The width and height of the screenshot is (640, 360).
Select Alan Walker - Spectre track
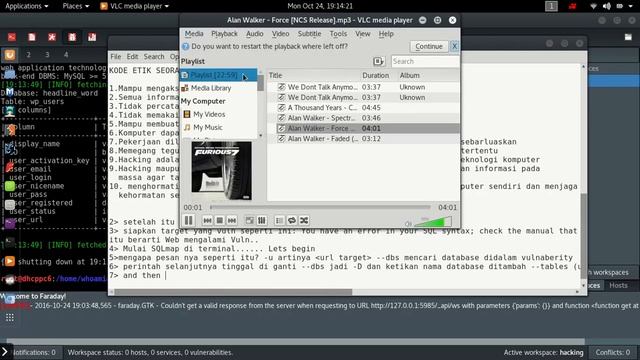[x=363, y=118]
